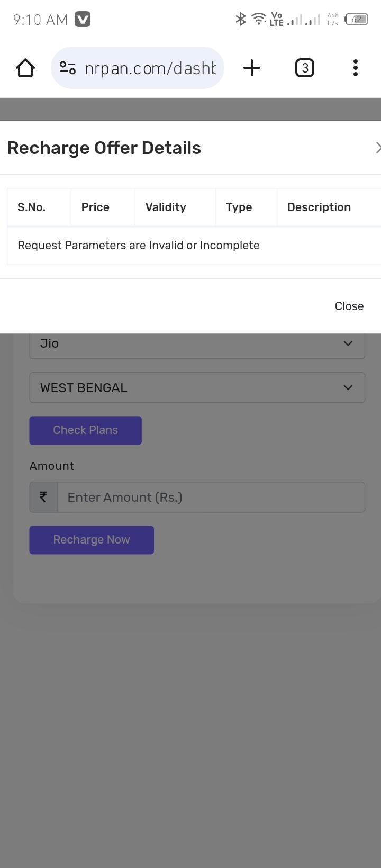Focus the Enter Amount input field
The width and height of the screenshot is (381, 868).
click(211, 497)
